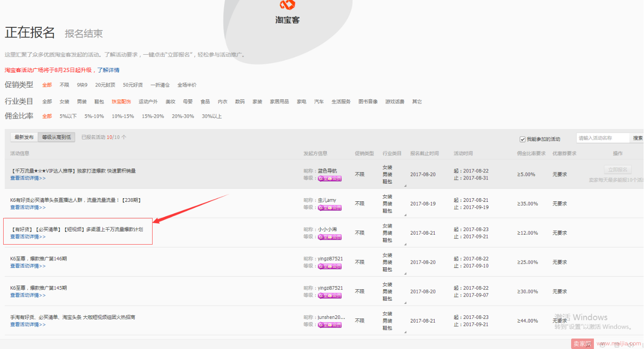This screenshot has width=644, height=349.
Task: Choose 数码 industry category
Action: 240,102
